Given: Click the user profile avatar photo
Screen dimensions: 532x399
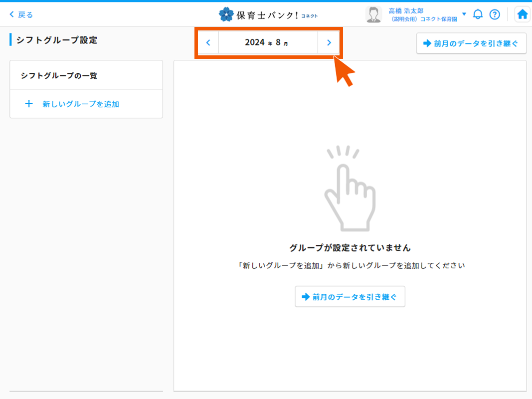Looking at the screenshot, I should coord(373,13).
